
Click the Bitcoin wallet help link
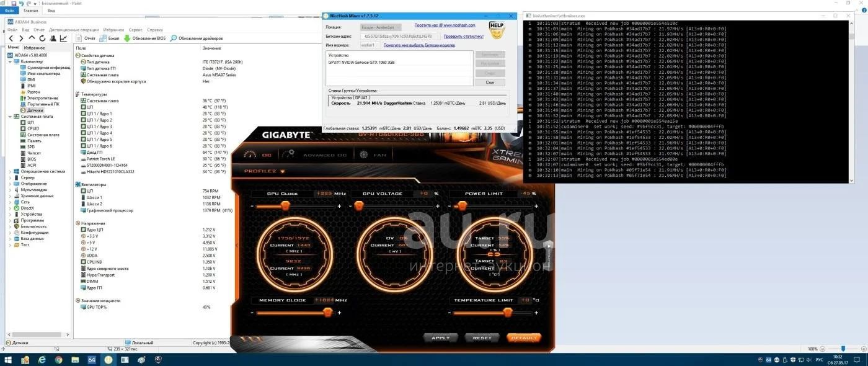click(x=419, y=45)
